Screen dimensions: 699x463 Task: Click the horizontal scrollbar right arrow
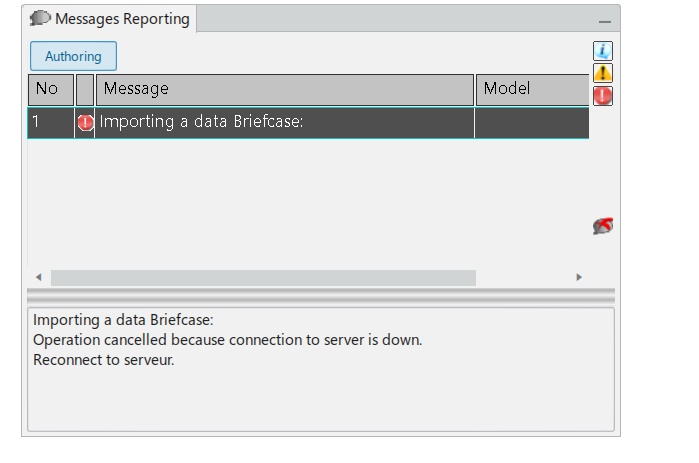(579, 277)
